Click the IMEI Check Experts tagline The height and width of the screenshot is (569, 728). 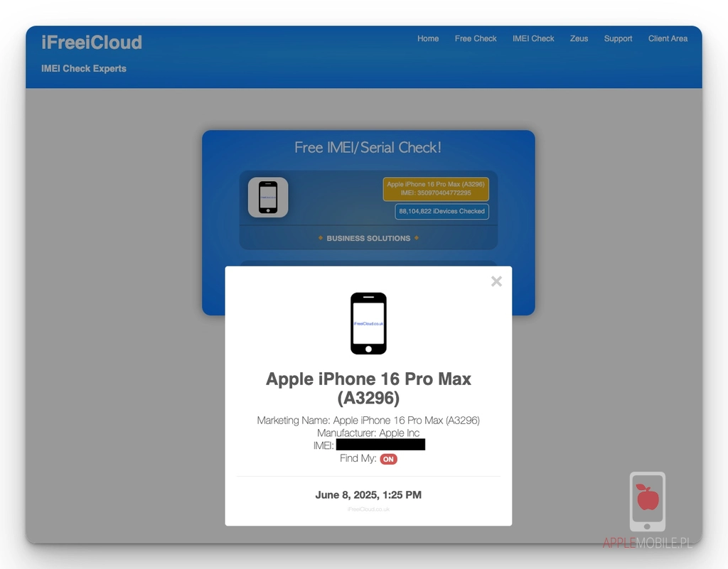(x=84, y=68)
